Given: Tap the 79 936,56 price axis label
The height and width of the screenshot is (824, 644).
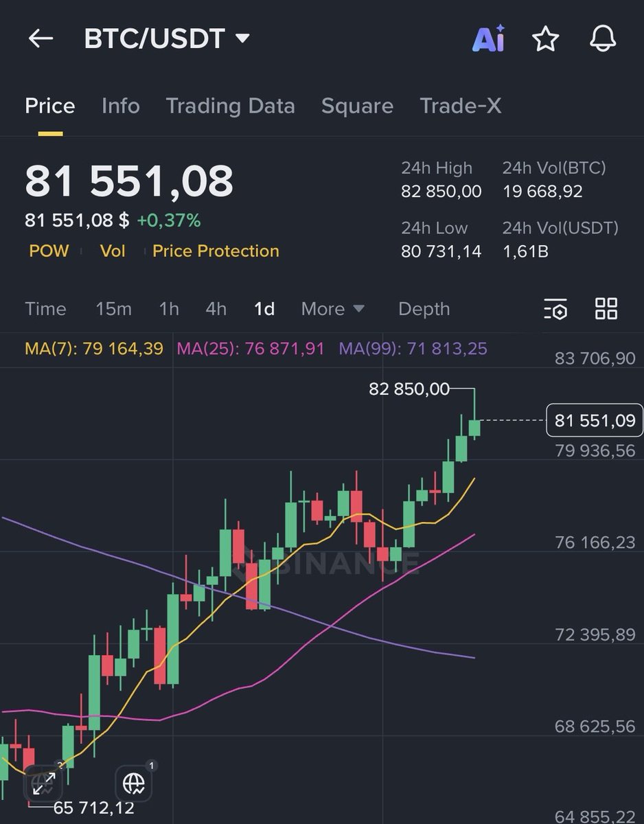Looking at the screenshot, I should (x=595, y=451).
